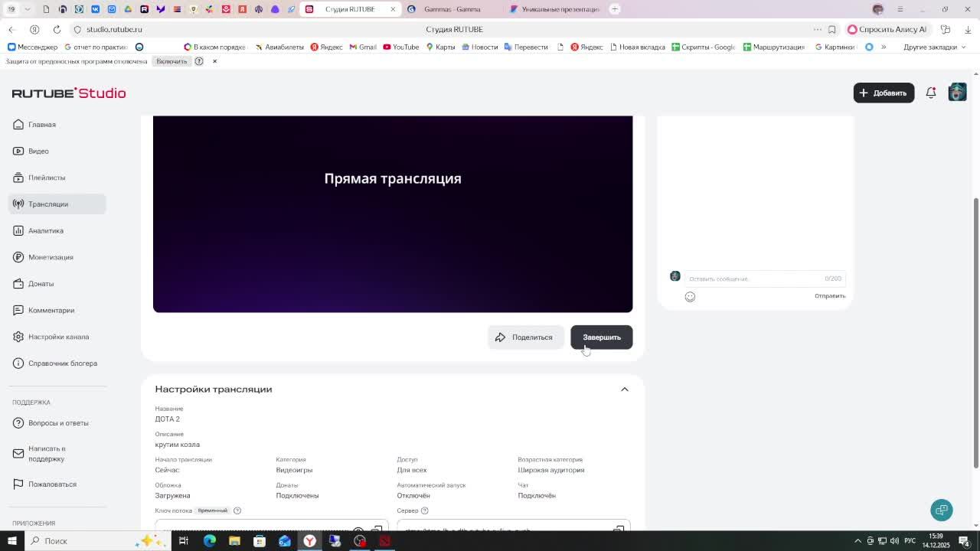The width and height of the screenshot is (980, 551).
Task: Reload the page
Action: click(x=57, y=29)
